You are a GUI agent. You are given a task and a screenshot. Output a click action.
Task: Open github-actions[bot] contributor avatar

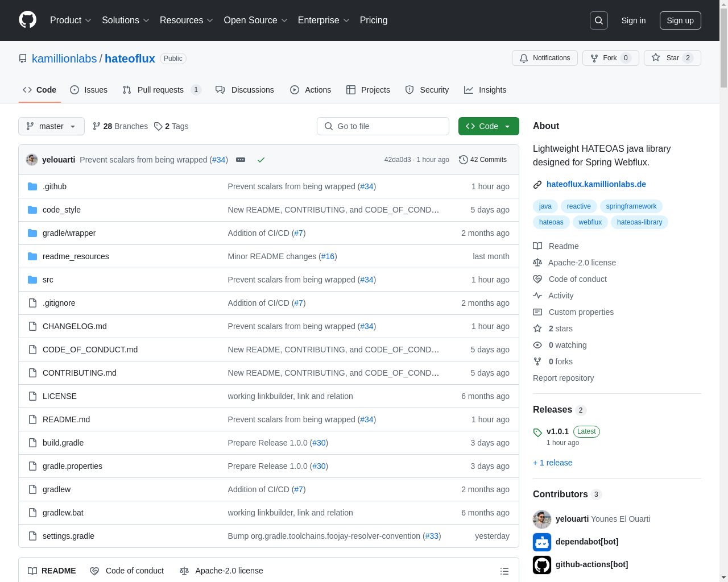click(542, 565)
